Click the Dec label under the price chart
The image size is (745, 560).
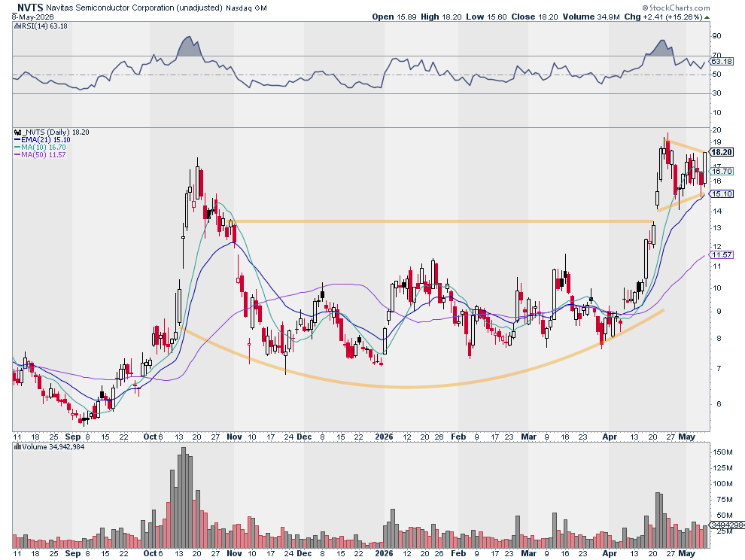pyautogui.click(x=304, y=437)
